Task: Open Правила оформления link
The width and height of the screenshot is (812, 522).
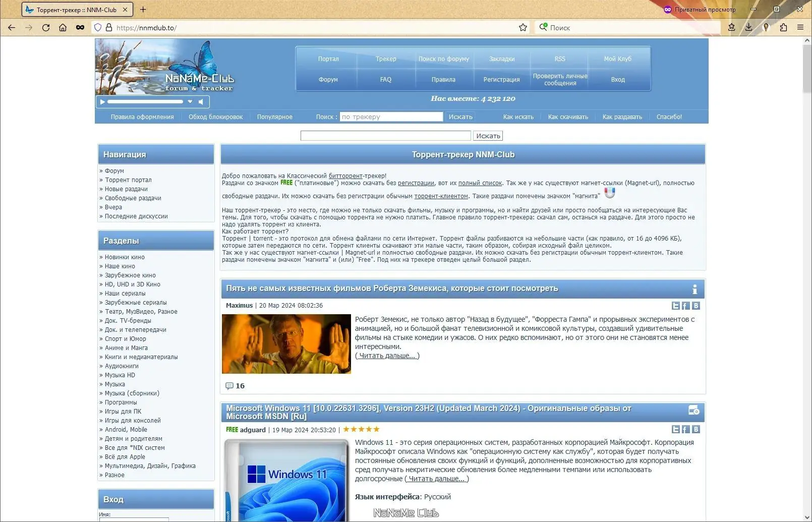Action: click(x=142, y=117)
